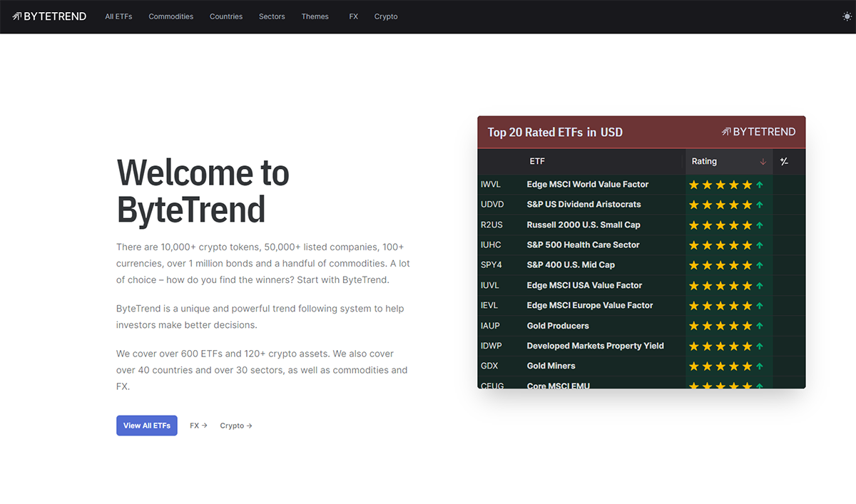Click the green up arrow for UDVD

pyautogui.click(x=760, y=205)
